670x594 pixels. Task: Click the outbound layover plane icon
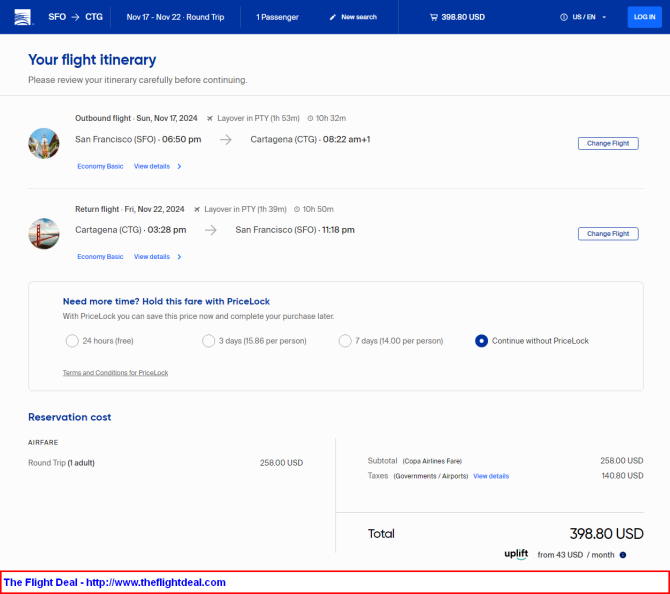click(x=210, y=118)
